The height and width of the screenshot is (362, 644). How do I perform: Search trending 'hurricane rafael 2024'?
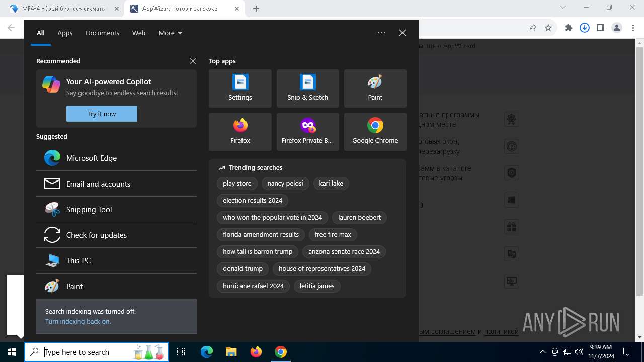254,286
